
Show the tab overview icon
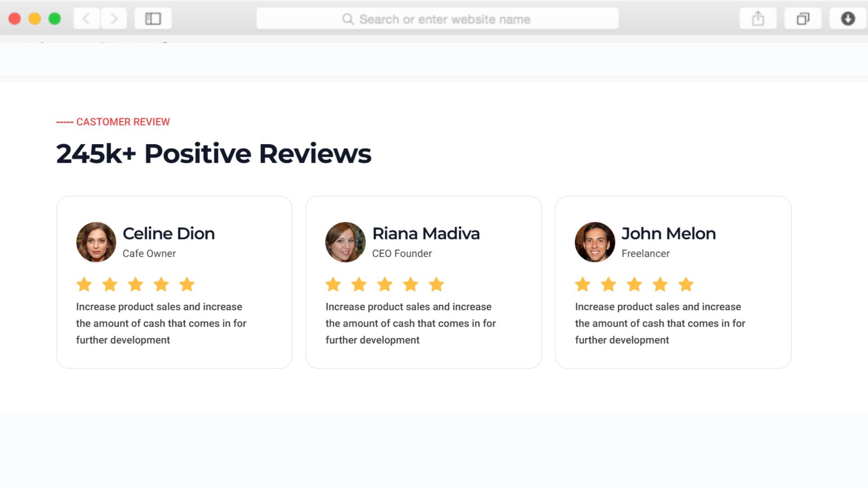tap(802, 19)
